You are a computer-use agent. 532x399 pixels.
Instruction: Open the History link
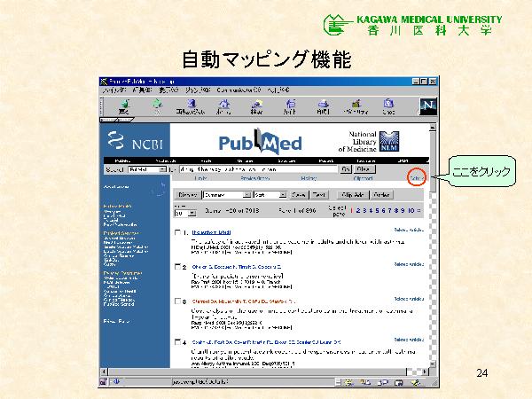pyautogui.click(x=309, y=178)
